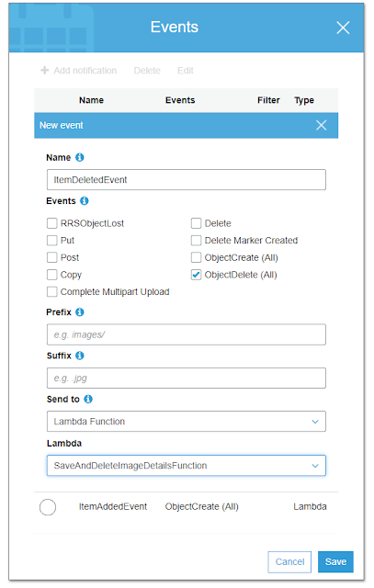Screen dimensions: 374x588
Task: Click the info icon beside Events label
Action: [x=85, y=201]
